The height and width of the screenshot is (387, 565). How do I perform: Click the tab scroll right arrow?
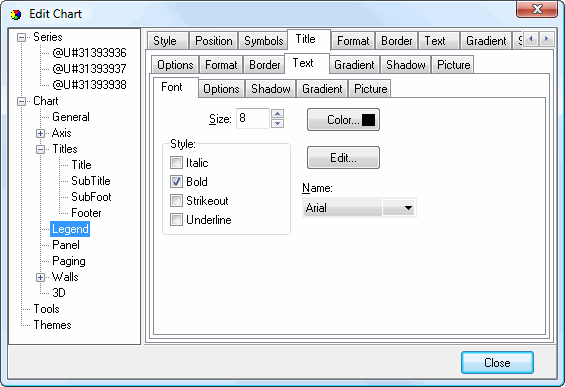pos(546,39)
